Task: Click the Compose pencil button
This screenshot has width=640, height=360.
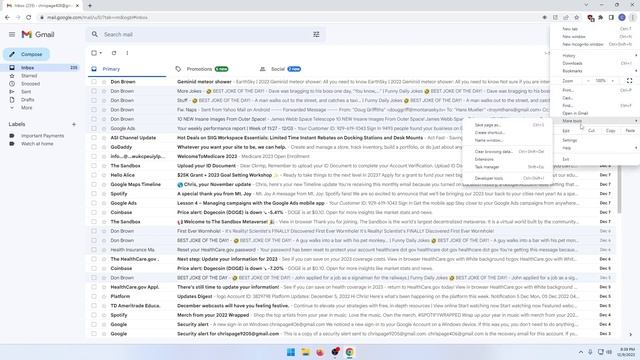Action: (x=26, y=54)
